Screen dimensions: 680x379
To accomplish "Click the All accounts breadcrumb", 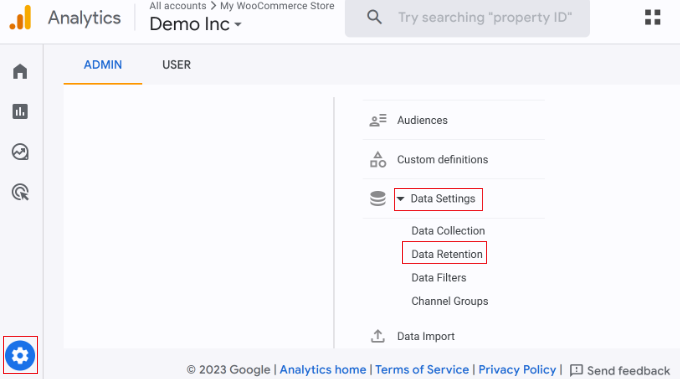I will (x=178, y=6).
